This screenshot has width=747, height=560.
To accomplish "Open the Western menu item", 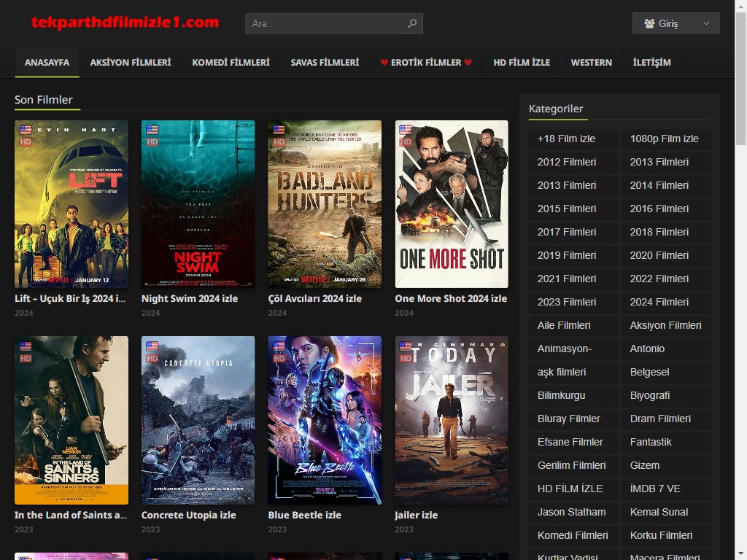I will pyautogui.click(x=591, y=63).
